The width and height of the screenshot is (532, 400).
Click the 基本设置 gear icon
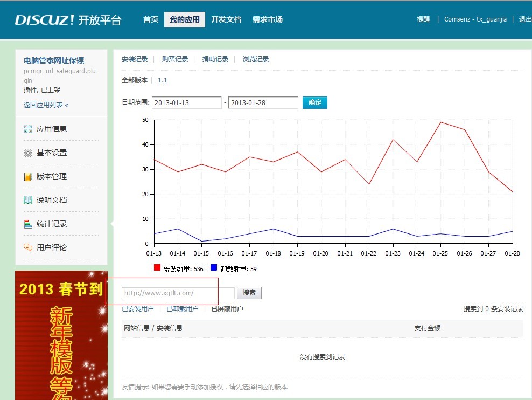[x=28, y=153]
